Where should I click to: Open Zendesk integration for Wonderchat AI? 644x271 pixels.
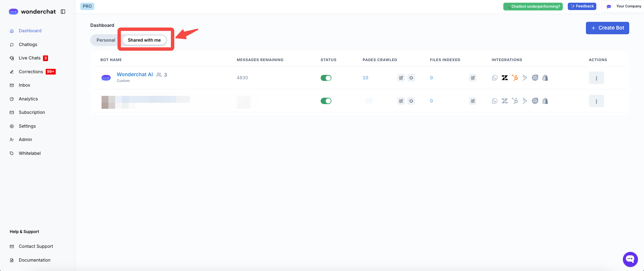pyautogui.click(x=505, y=78)
